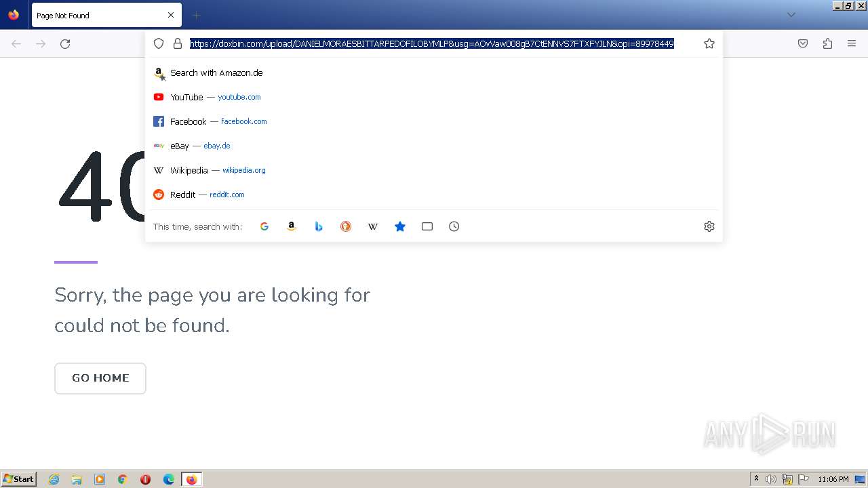Choose Wikipedia suggestion
The width and height of the screenshot is (868, 488).
point(434,170)
